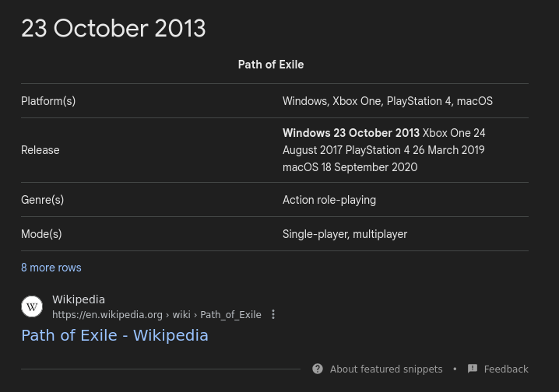
Task: Click the bold Windows 23 October 2013 text
Action: [351, 133]
